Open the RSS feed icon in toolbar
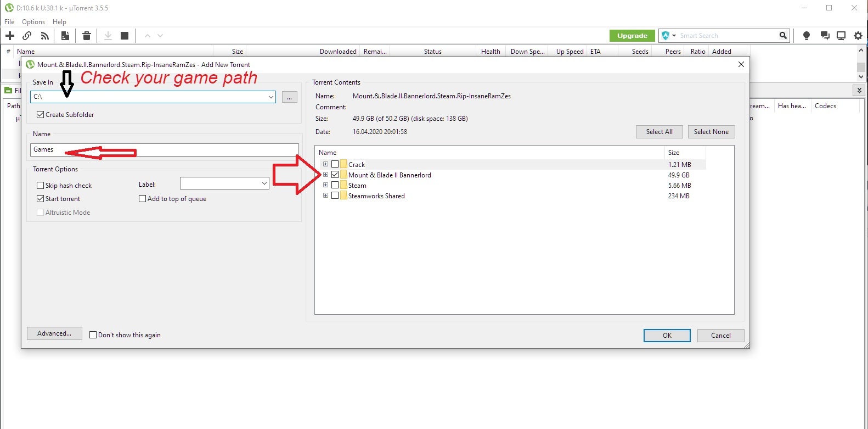The width and height of the screenshot is (868, 429). (x=45, y=36)
